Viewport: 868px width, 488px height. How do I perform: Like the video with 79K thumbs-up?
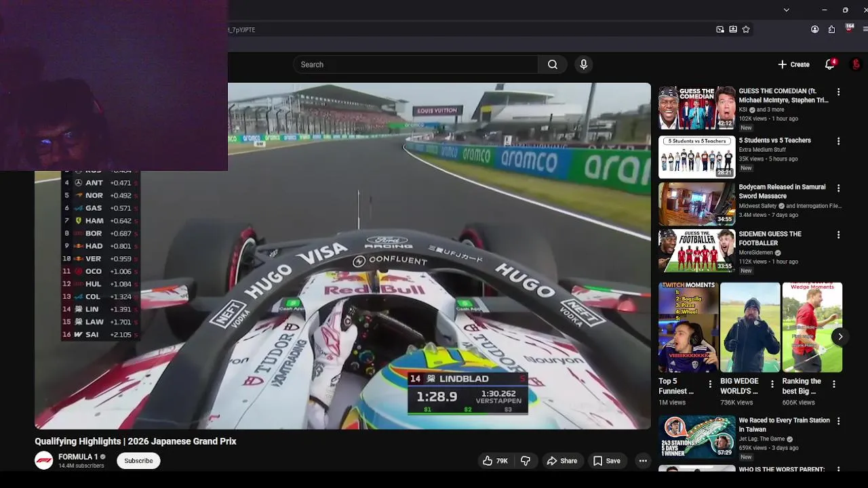point(495,461)
